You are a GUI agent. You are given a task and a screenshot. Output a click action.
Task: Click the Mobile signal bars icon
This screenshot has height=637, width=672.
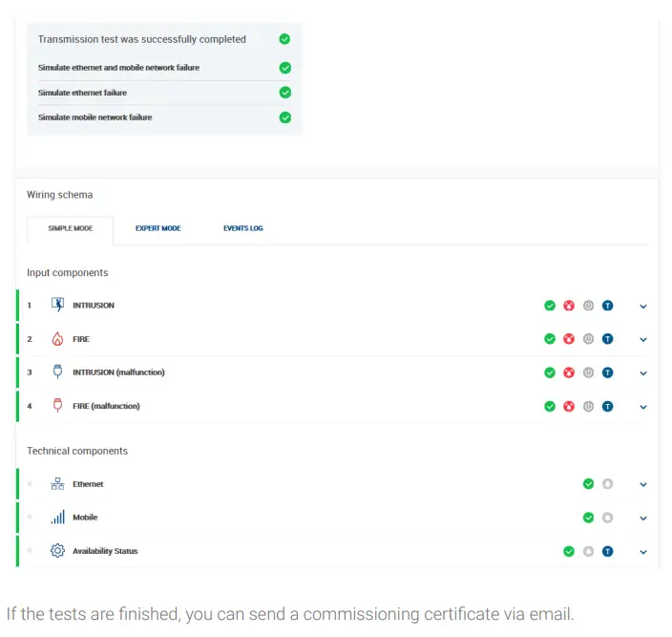(57, 518)
